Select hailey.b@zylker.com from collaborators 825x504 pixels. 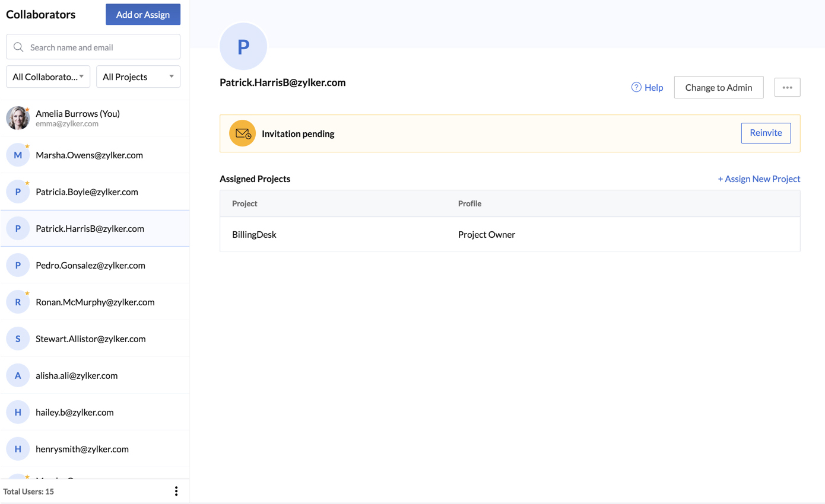(74, 412)
